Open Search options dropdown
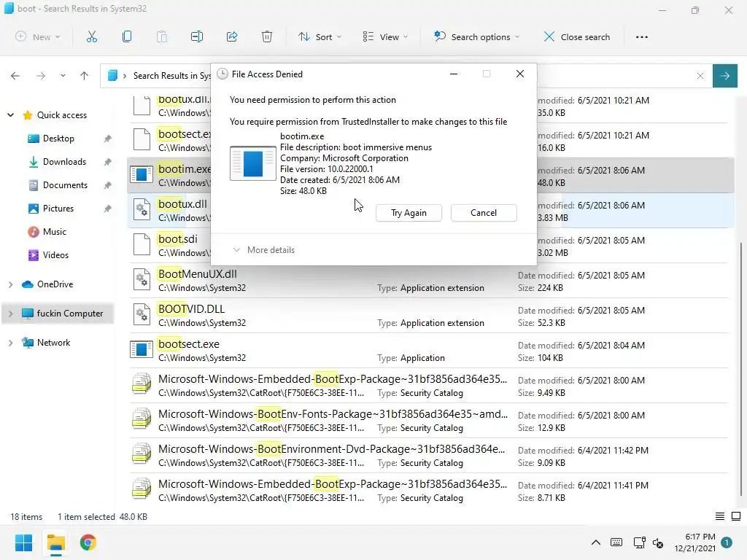This screenshot has height=560, width=747. 476,36
